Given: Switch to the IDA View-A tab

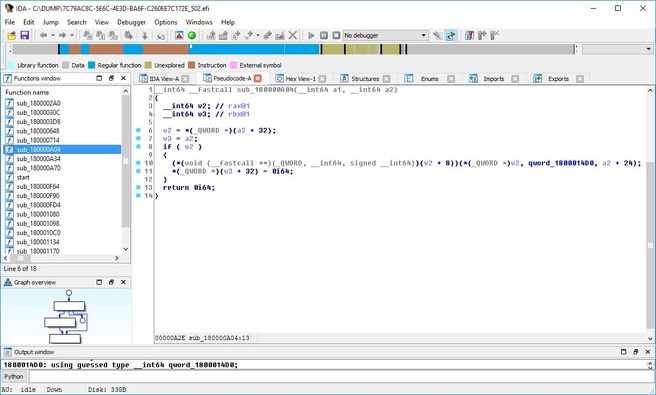Looking at the screenshot, I should pos(164,79).
